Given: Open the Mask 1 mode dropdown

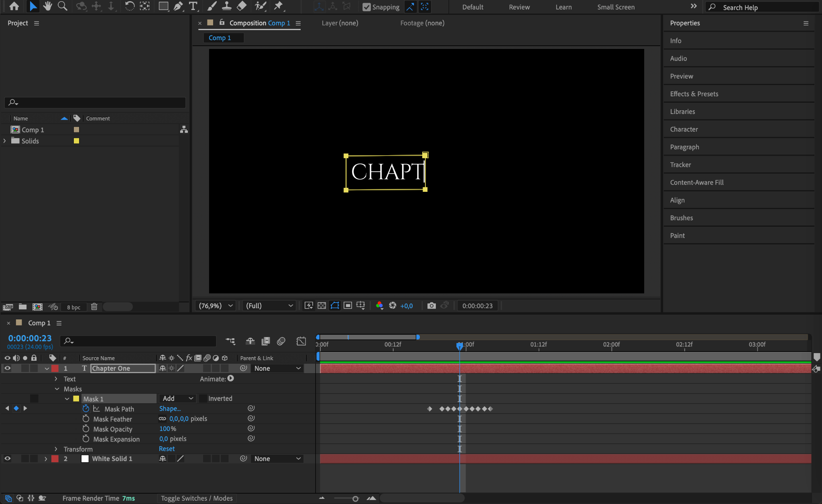Looking at the screenshot, I should coord(178,398).
